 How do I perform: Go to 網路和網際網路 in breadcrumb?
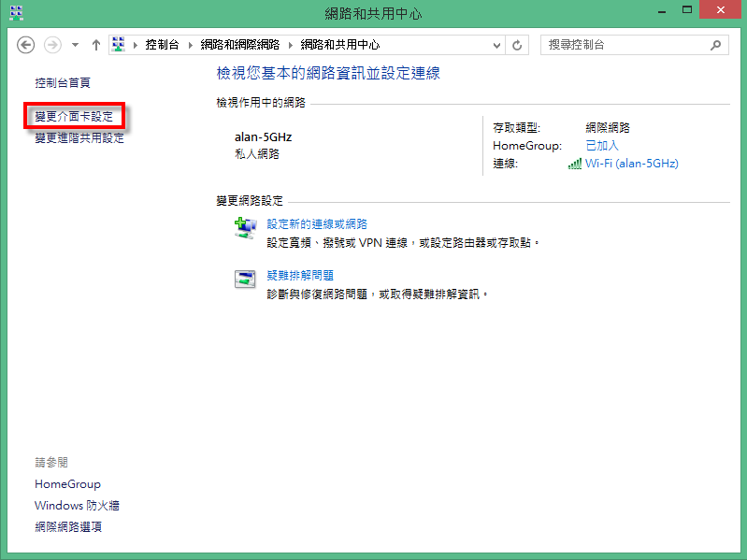[x=240, y=45]
